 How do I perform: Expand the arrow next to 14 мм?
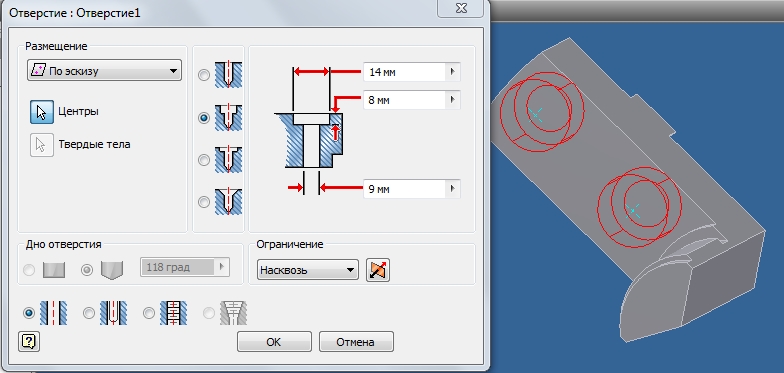tap(452, 72)
